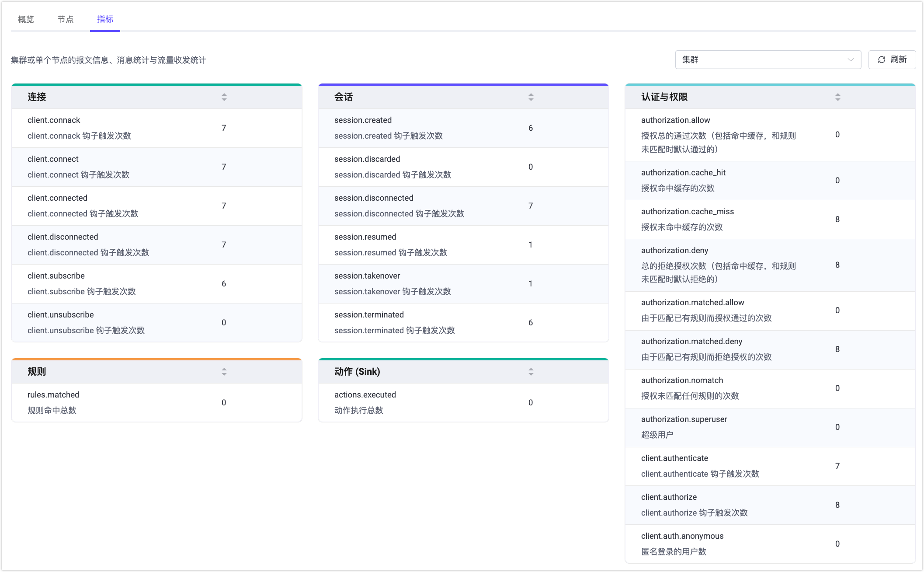
Task: Click the chevron in the 集群 selector
Action: 850,59
